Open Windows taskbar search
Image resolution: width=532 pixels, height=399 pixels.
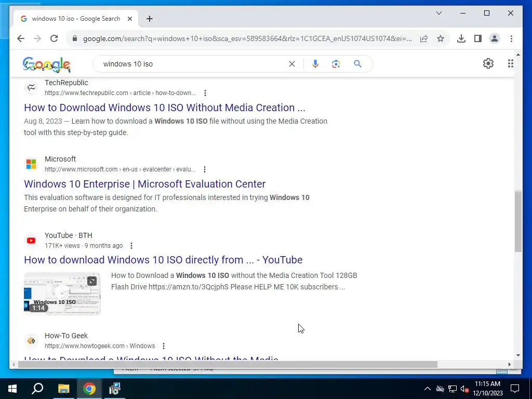click(x=37, y=389)
